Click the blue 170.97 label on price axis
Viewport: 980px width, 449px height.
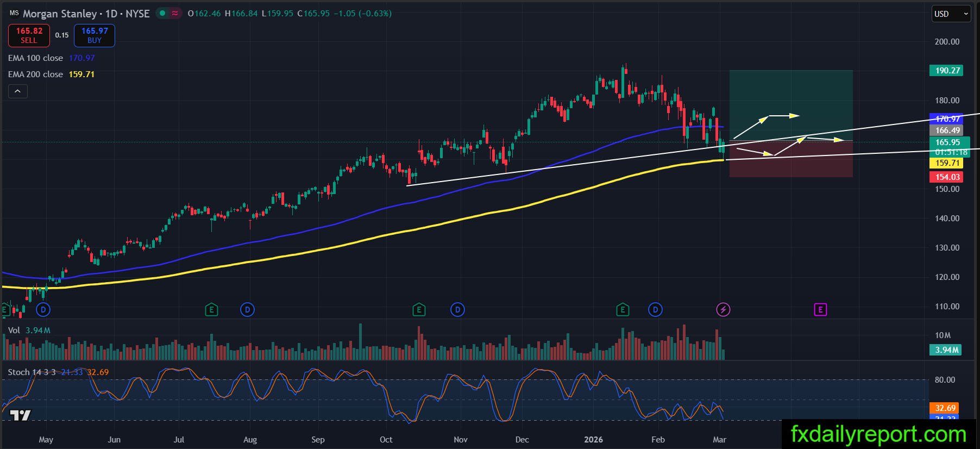click(947, 119)
